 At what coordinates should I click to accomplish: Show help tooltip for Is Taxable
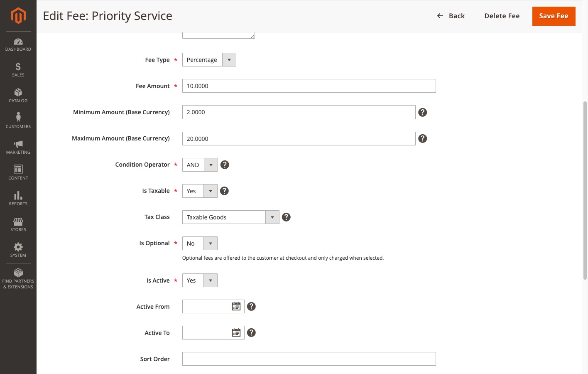224,191
